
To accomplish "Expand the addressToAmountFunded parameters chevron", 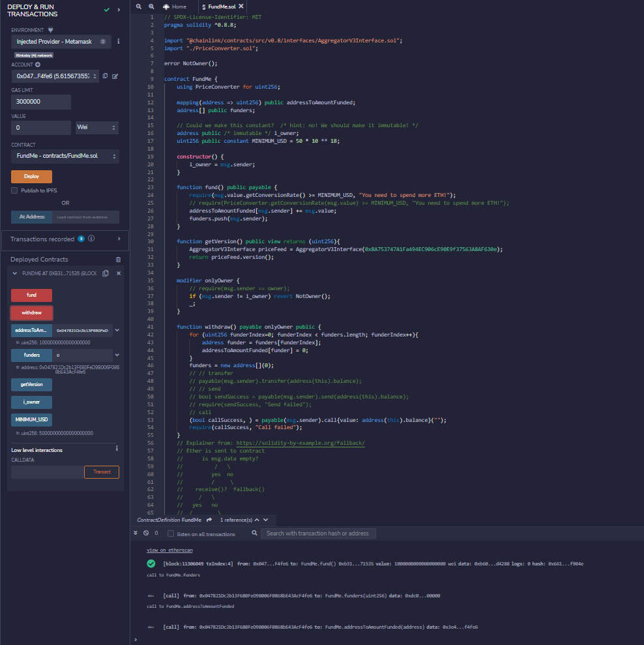I will (117, 330).
